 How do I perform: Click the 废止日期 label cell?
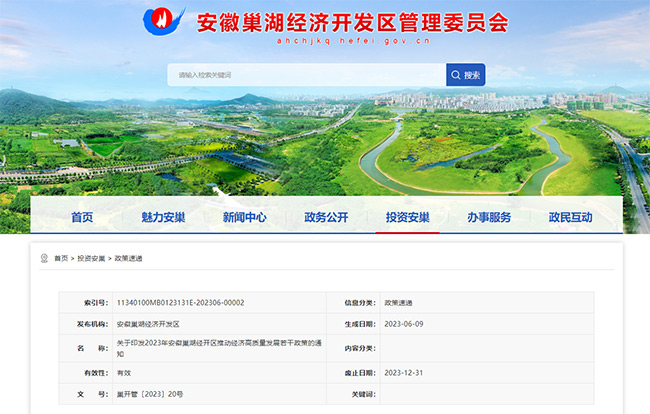click(x=354, y=373)
